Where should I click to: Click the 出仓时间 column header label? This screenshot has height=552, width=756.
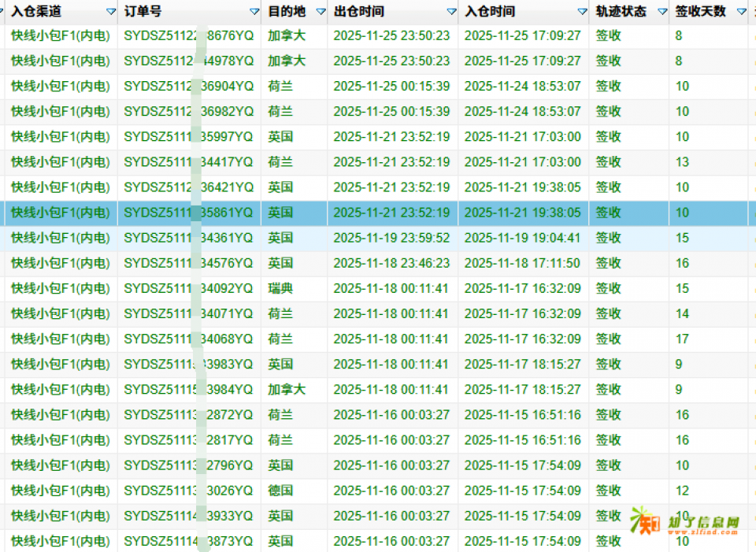coord(359,11)
